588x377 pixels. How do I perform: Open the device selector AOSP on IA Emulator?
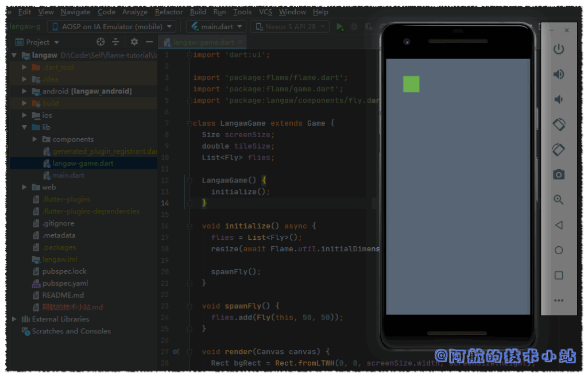(112, 27)
